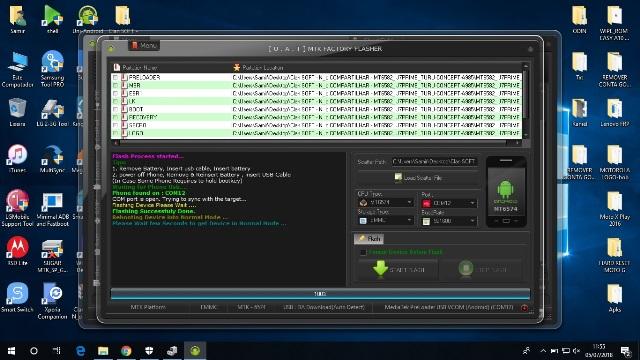
Task: Open the Menu item in title bar
Action: click(144, 45)
